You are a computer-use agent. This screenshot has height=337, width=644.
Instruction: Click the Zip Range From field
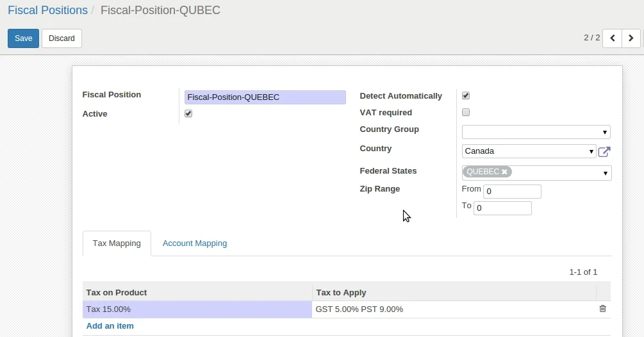point(512,192)
